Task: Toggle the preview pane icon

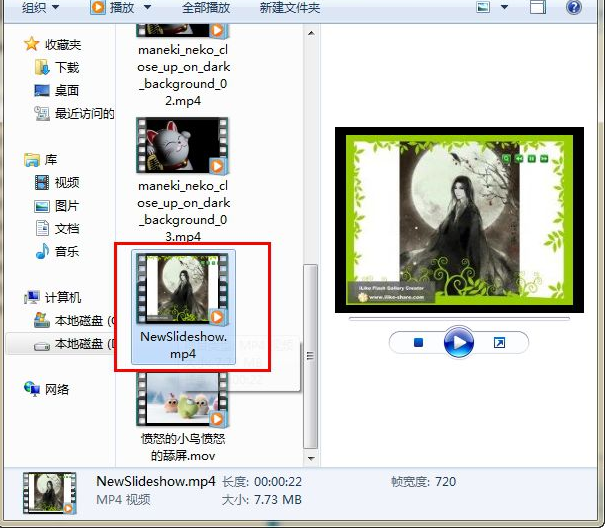Action: (538, 7)
